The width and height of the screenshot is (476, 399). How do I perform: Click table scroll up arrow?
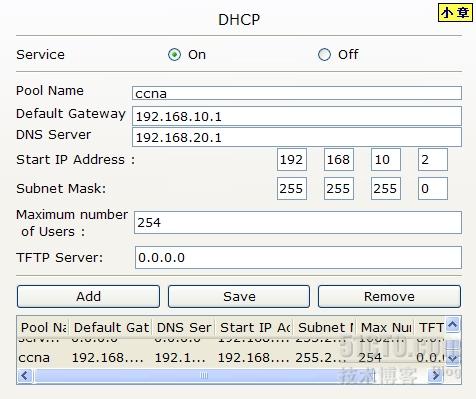click(x=453, y=324)
